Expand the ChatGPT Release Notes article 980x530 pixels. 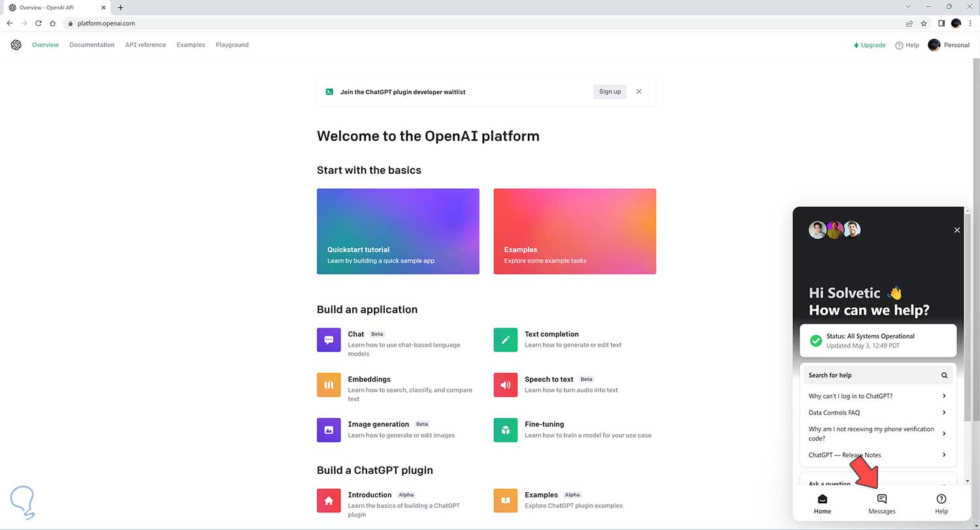[878, 455]
